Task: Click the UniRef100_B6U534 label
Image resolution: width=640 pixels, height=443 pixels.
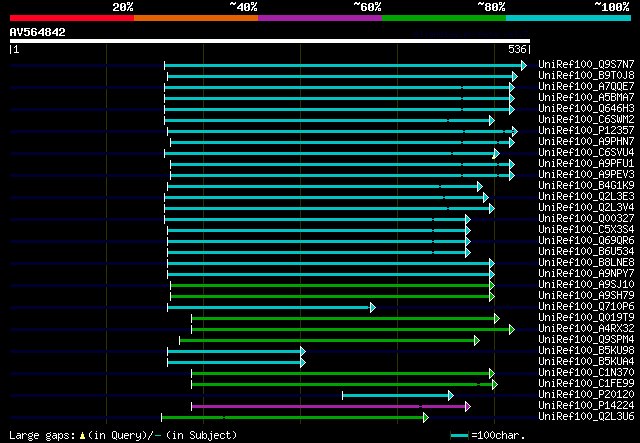Action: (586, 252)
